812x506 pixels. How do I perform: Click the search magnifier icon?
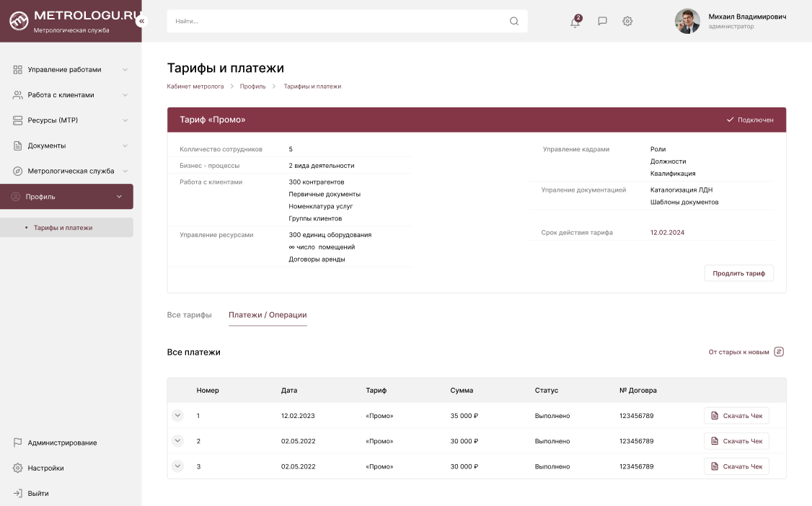pos(514,21)
